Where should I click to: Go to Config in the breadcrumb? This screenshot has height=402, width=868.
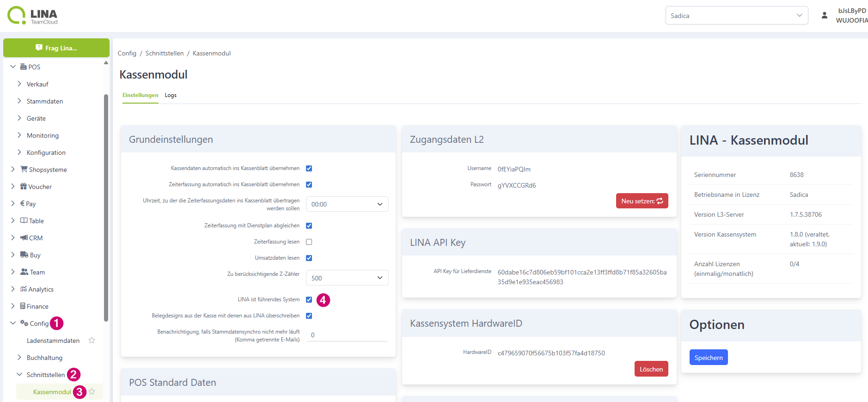click(127, 53)
